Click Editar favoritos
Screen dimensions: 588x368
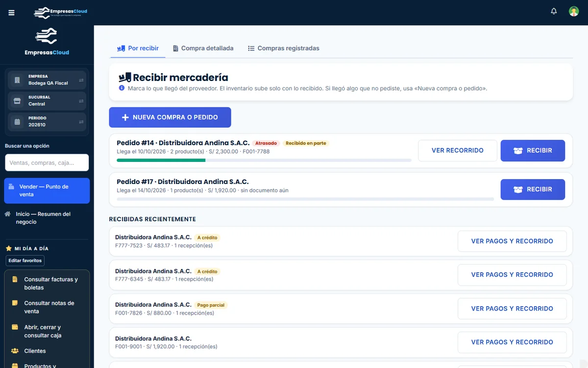(25, 261)
